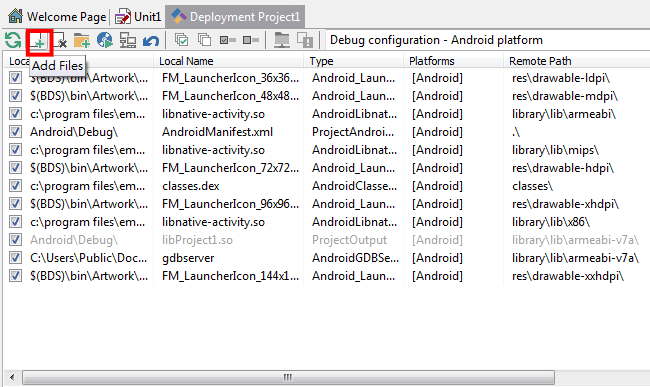This screenshot has height=387, width=650.
Task: Uncheck the classes.dex row checkbox
Action: click(x=15, y=186)
